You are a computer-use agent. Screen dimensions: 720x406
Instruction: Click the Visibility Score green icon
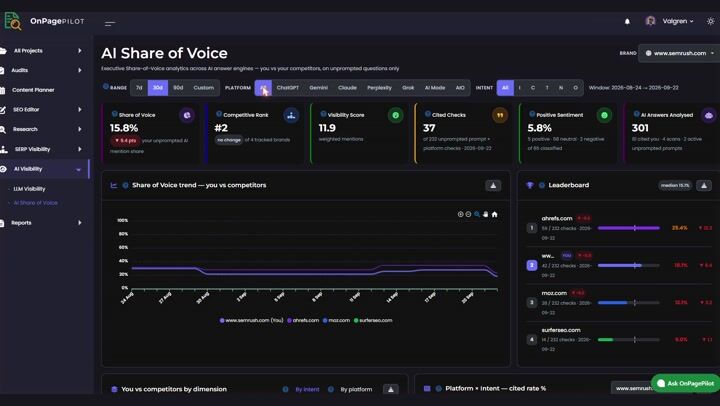click(395, 115)
